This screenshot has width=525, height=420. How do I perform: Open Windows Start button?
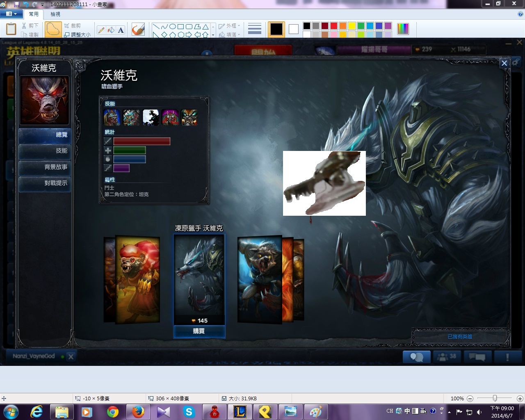(x=11, y=412)
